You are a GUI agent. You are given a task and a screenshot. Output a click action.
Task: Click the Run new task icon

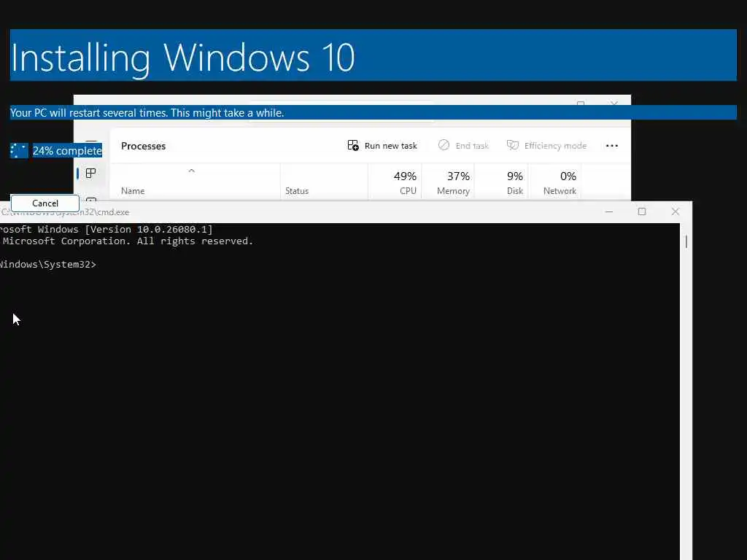pyautogui.click(x=353, y=145)
